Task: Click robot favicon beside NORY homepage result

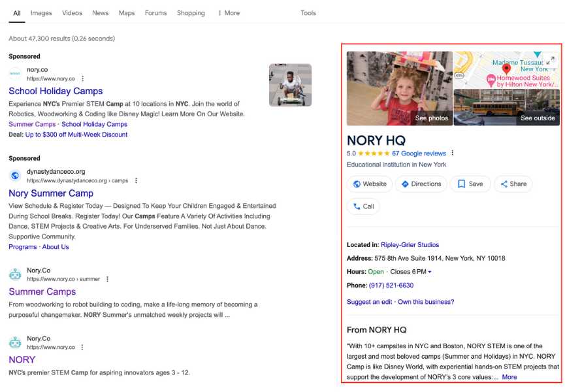Action: click(15, 342)
